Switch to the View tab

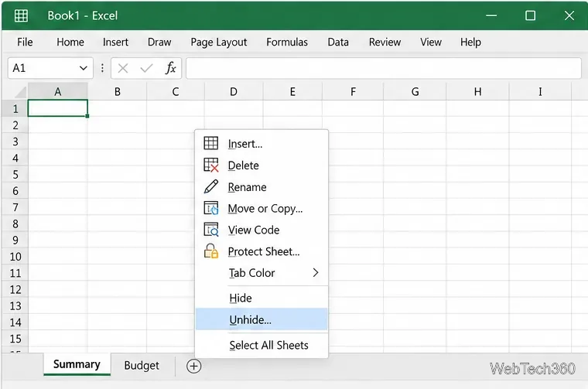pyautogui.click(x=430, y=42)
